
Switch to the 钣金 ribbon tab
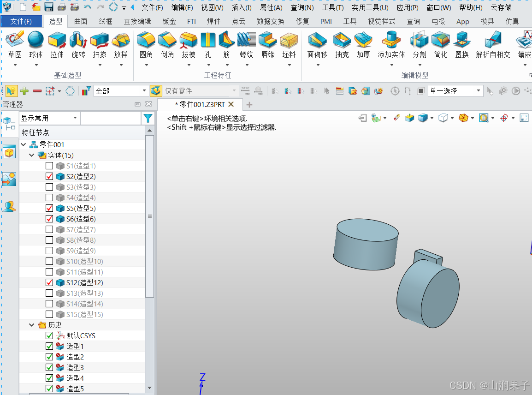[x=169, y=21]
